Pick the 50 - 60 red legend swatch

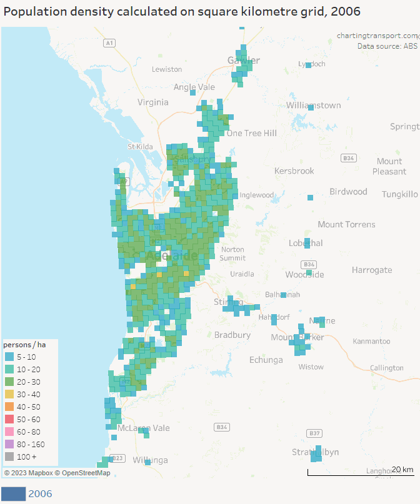[9, 420]
